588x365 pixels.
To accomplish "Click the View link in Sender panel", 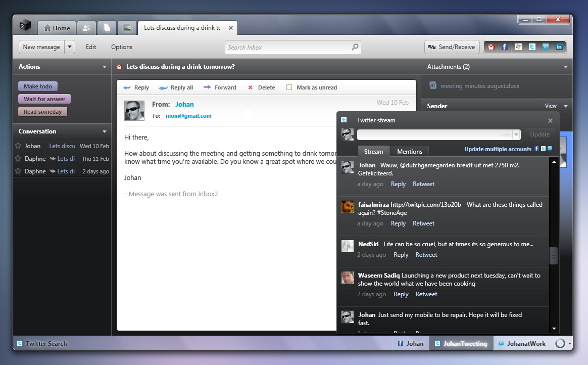I will [x=551, y=106].
